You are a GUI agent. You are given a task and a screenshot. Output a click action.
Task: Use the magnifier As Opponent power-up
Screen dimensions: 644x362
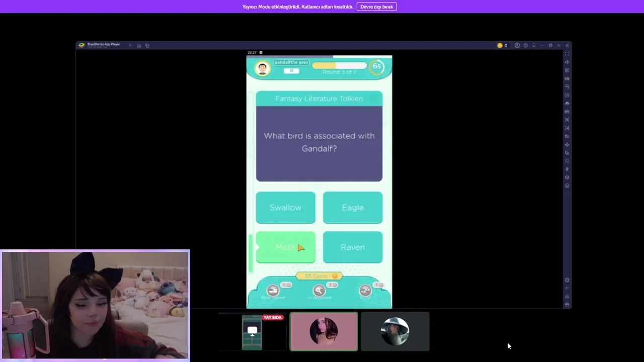[319, 290]
